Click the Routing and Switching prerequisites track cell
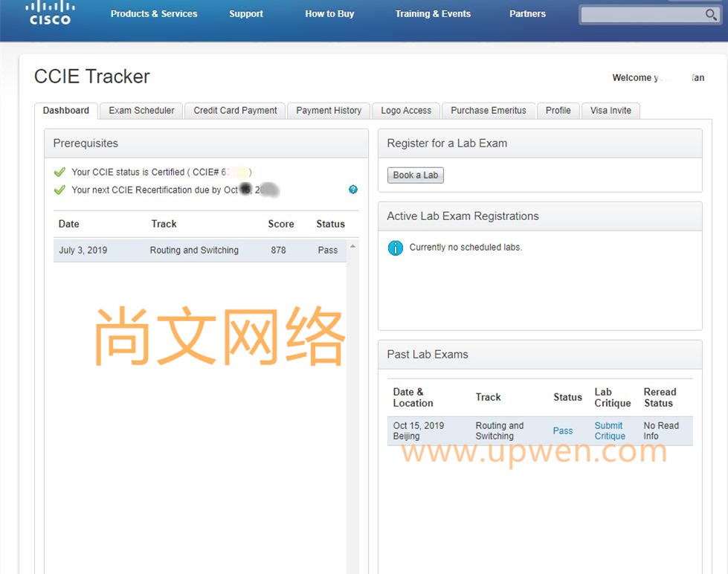 [x=194, y=251]
